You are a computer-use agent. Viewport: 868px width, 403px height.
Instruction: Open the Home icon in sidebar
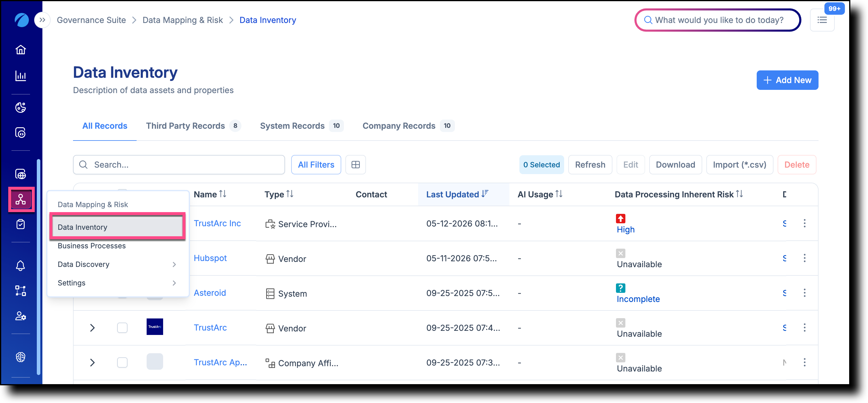pos(21,49)
